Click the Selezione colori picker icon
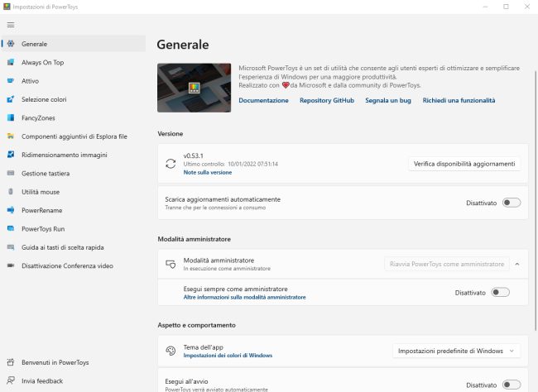The width and height of the screenshot is (538, 392). [11, 99]
